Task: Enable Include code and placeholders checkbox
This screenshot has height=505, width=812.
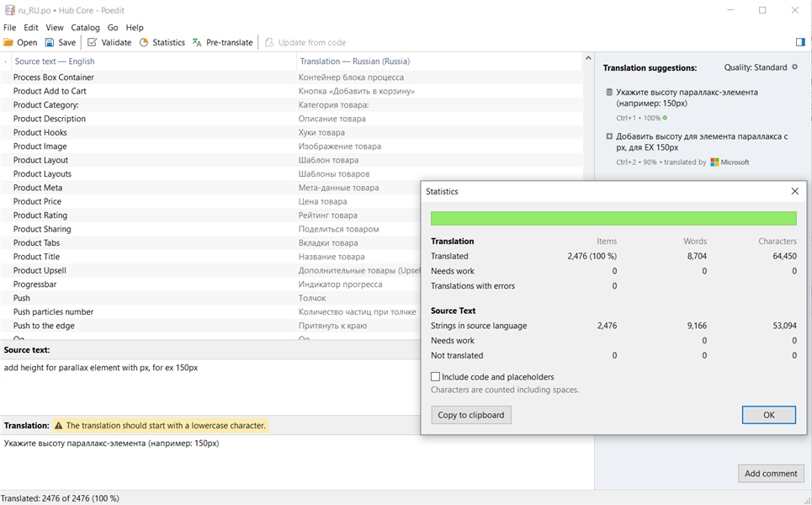Action: (436, 377)
